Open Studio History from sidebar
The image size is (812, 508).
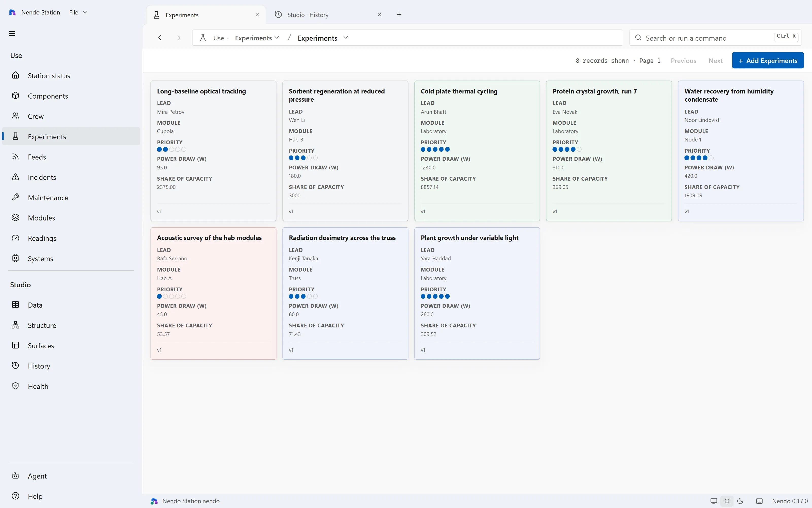pos(71,366)
